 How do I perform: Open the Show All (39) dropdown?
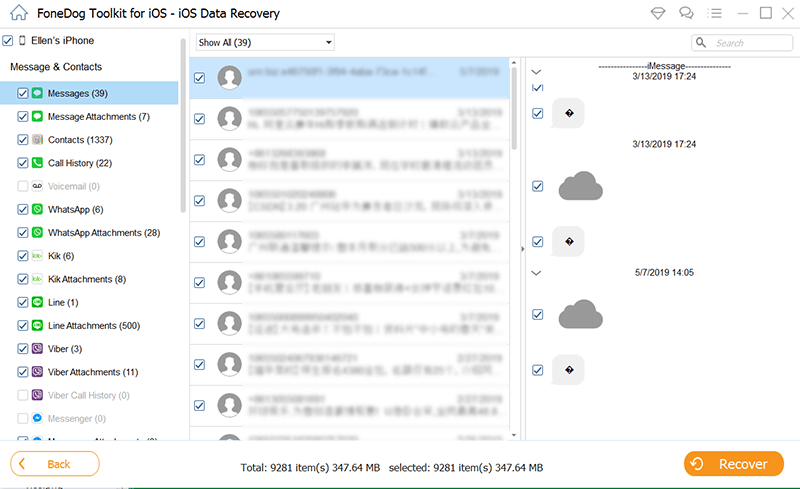[x=265, y=43]
